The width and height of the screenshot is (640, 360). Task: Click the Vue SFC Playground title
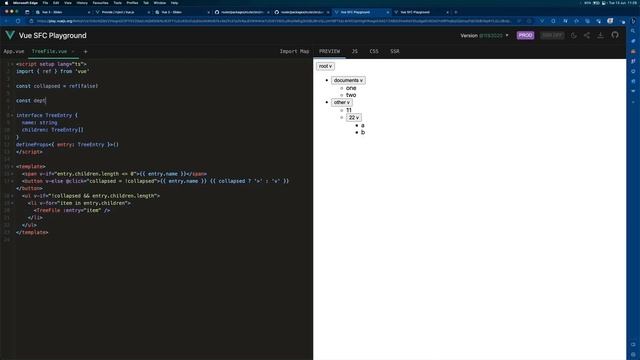(53, 36)
